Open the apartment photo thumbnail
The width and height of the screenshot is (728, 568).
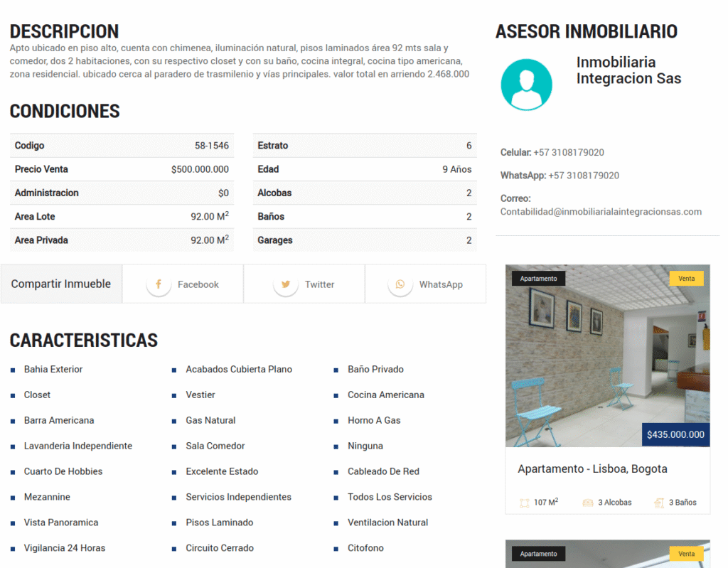click(608, 354)
